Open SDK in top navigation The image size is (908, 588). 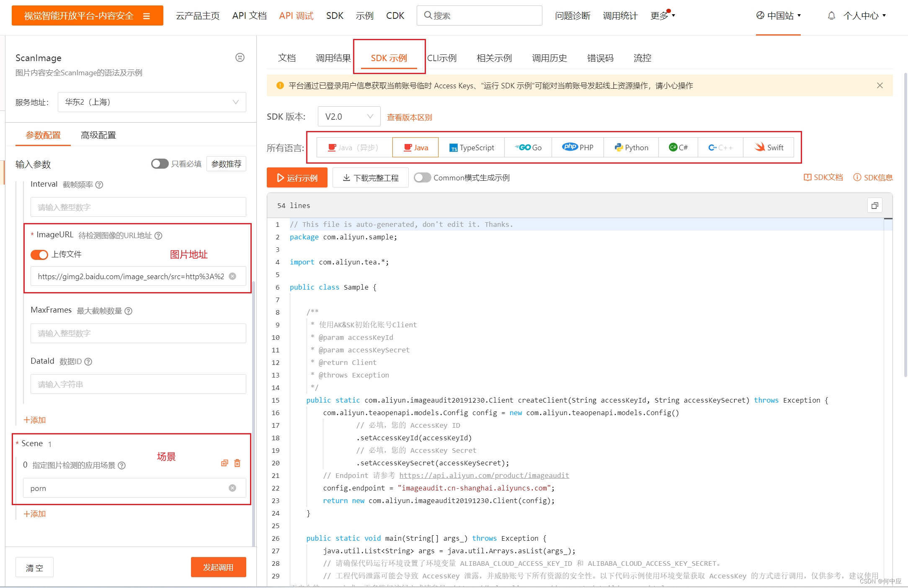click(335, 15)
